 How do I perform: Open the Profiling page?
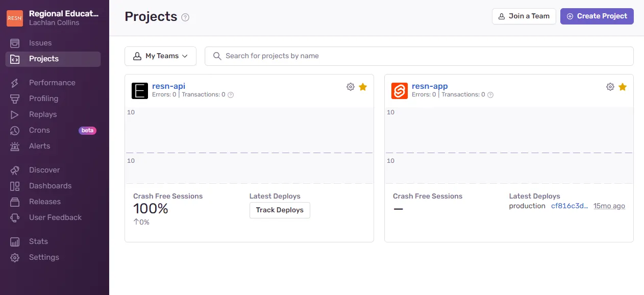point(44,98)
